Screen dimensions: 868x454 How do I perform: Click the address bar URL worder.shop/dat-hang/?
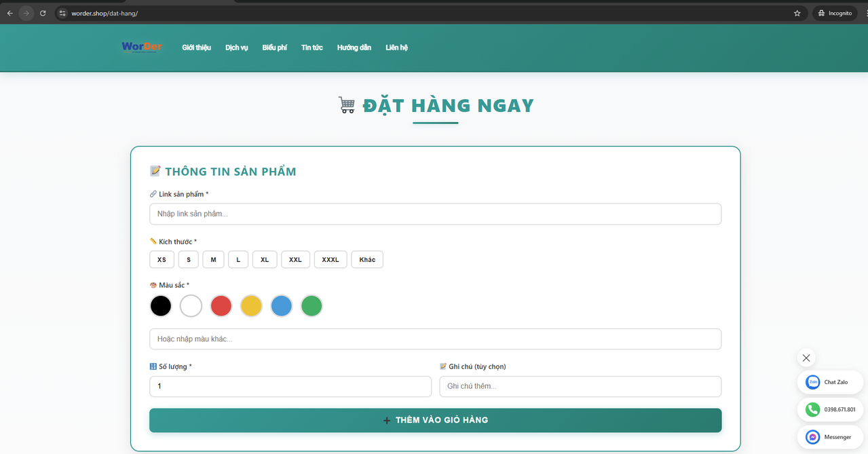coord(105,13)
